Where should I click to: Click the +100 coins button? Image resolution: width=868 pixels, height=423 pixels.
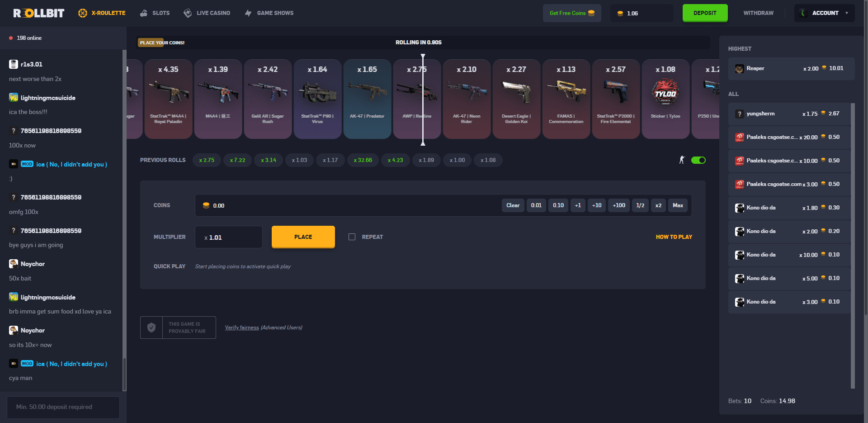[619, 205]
